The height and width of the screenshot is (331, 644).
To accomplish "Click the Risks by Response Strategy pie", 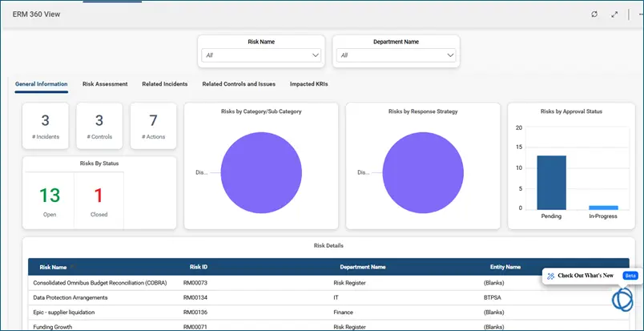I will tap(423, 172).
